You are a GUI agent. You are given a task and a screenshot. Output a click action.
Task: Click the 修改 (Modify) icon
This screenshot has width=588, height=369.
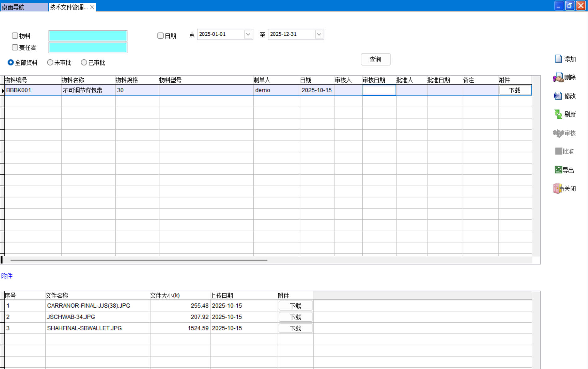coord(558,96)
